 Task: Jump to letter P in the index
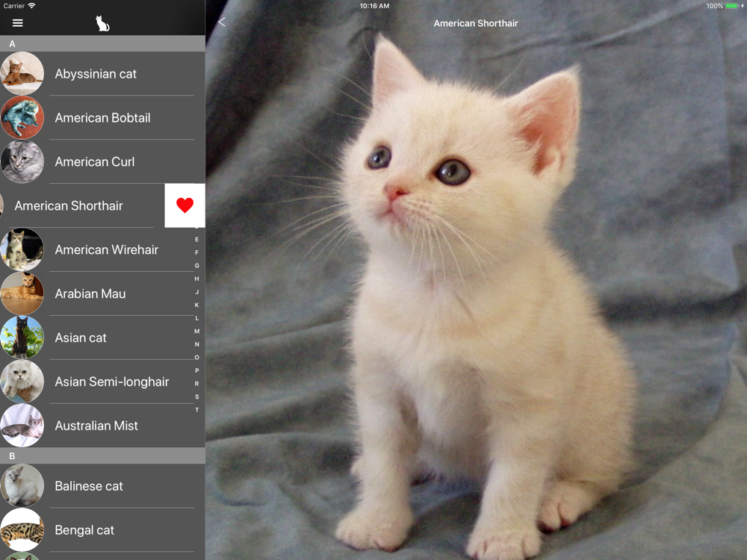(196, 370)
